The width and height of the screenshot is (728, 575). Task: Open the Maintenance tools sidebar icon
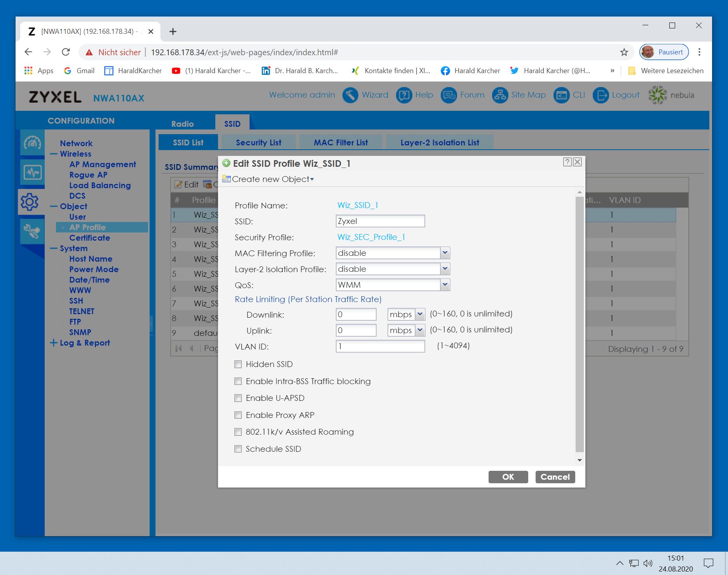pyautogui.click(x=32, y=231)
